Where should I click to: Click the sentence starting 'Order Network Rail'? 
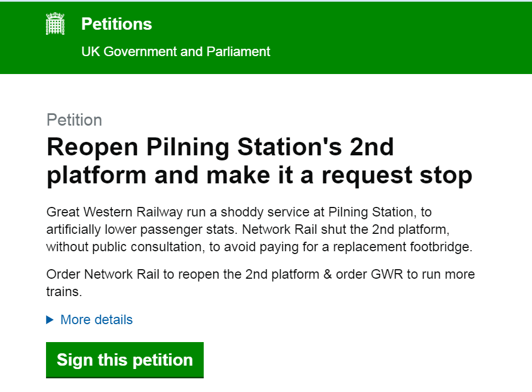pos(260,283)
